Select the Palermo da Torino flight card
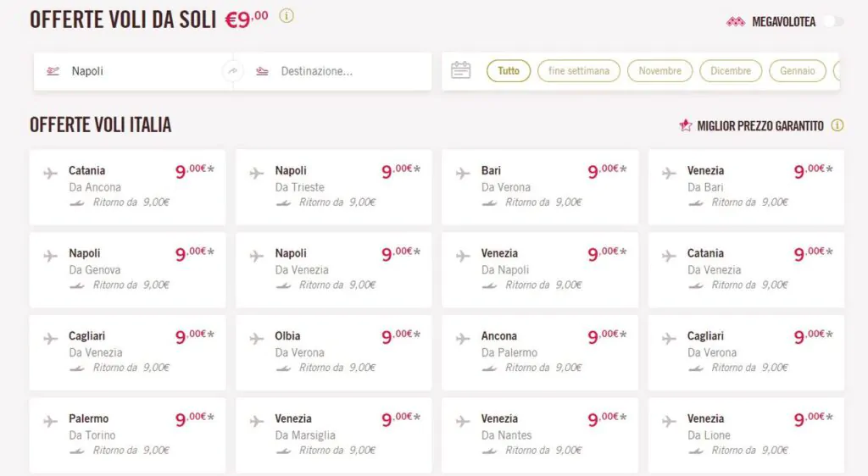The width and height of the screenshot is (868, 476). 127,435
